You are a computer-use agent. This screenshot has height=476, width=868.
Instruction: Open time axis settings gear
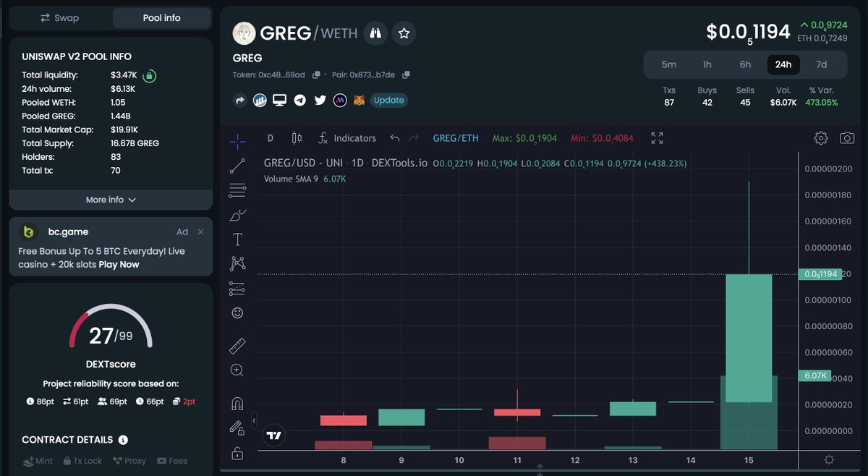click(829, 460)
